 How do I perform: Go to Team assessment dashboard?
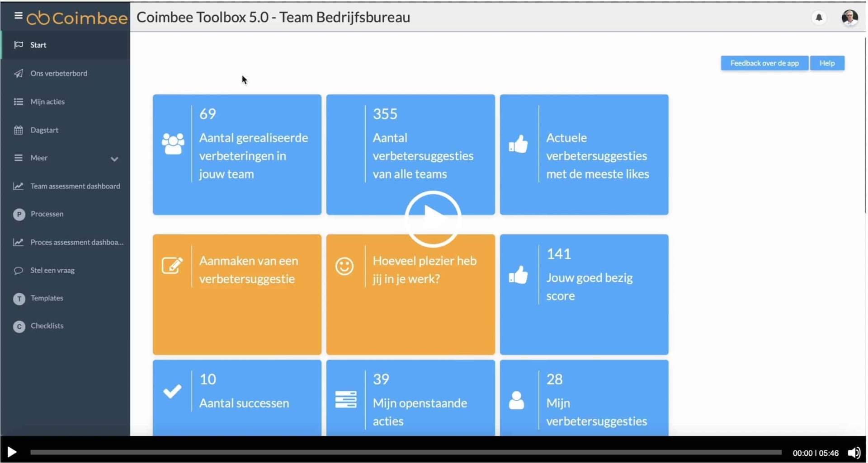(75, 186)
